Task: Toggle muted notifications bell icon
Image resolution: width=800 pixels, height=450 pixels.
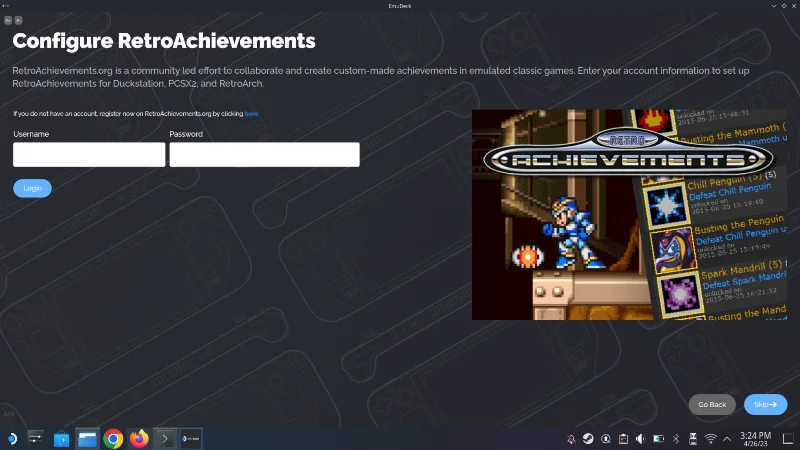Action: (571, 439)
